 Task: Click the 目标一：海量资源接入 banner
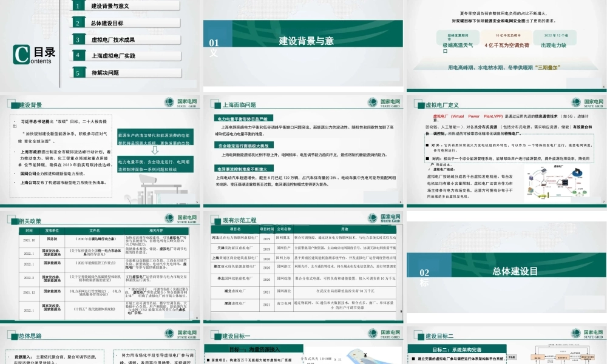254,349
